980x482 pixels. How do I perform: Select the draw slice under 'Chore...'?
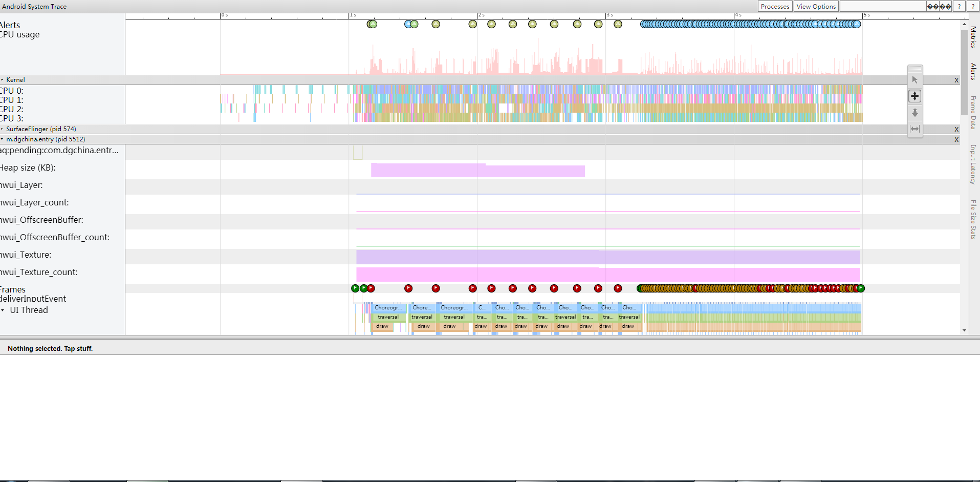coord(423,326)
